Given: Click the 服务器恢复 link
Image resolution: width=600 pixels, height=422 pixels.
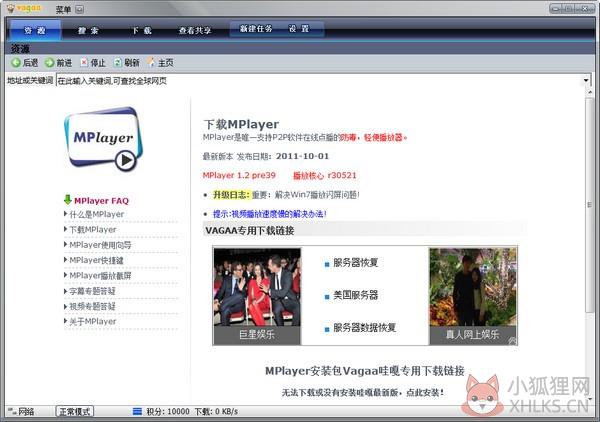Looking at the screenshot, I should point(355,263).
